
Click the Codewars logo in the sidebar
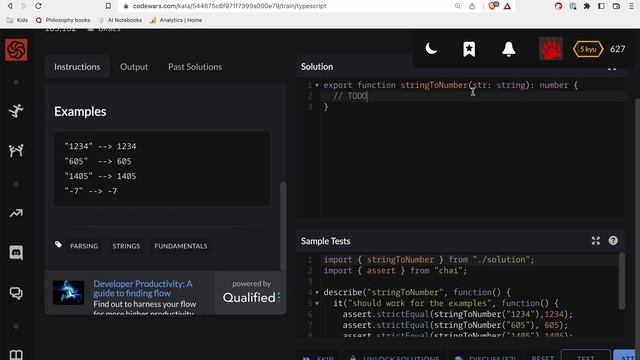16,50
